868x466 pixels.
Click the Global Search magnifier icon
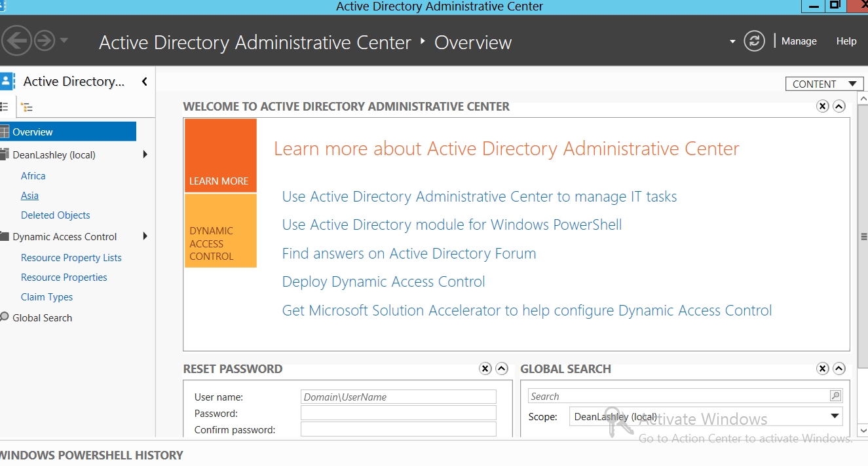pos(835,396)
